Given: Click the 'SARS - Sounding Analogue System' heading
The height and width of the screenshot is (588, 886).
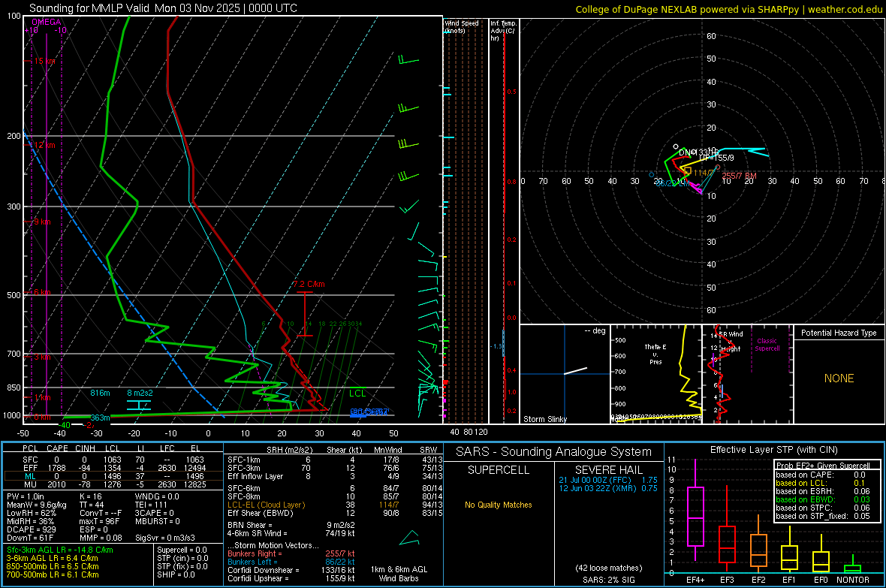Looking at the screenshot, I should pos(554,452).
